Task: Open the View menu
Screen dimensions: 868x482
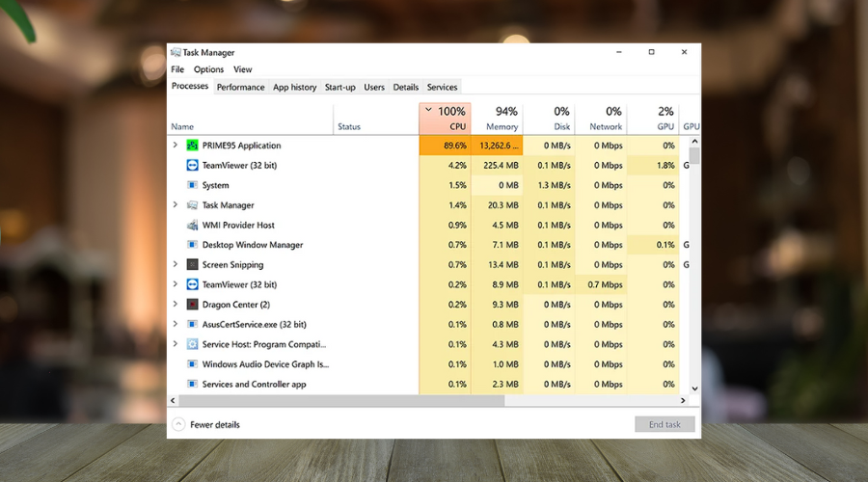Action: 242,69
